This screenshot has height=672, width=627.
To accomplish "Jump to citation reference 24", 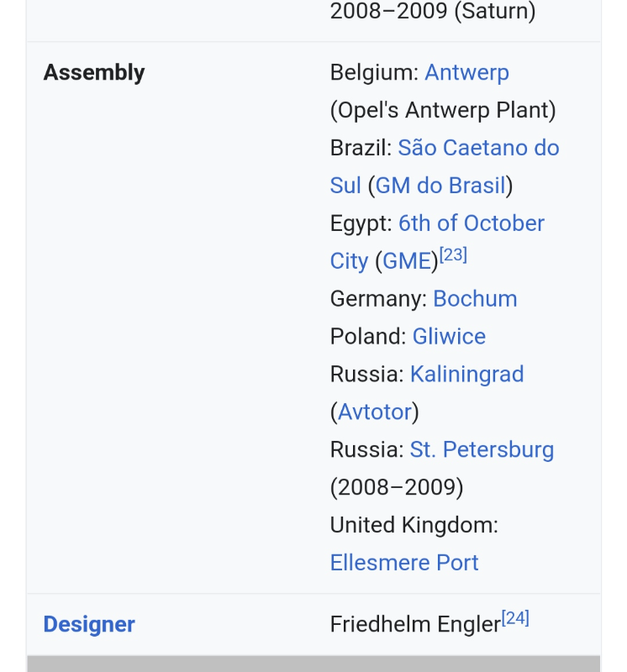I will pos(515,619).
